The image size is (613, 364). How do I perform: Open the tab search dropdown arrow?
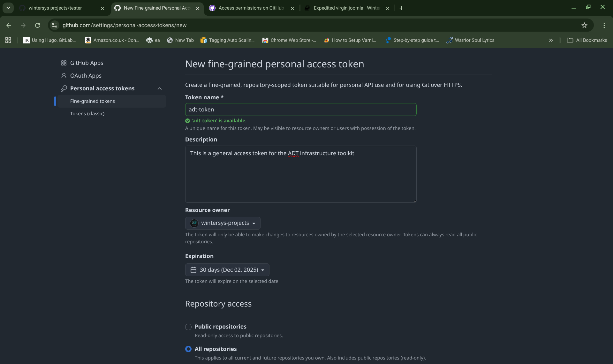point(8,8)
